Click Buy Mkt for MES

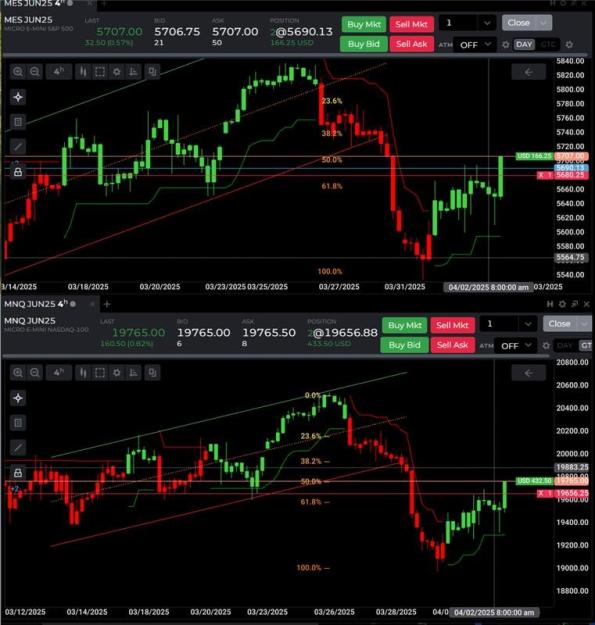point(363,24)
